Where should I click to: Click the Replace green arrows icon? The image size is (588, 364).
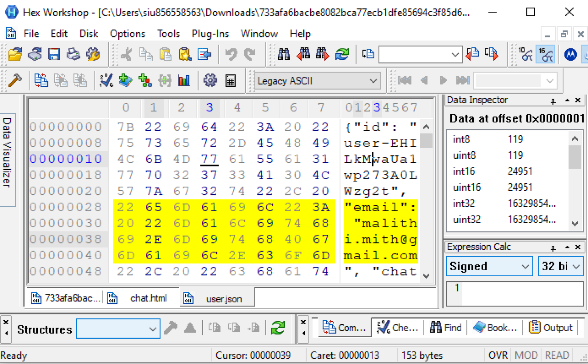pos(342,54)
